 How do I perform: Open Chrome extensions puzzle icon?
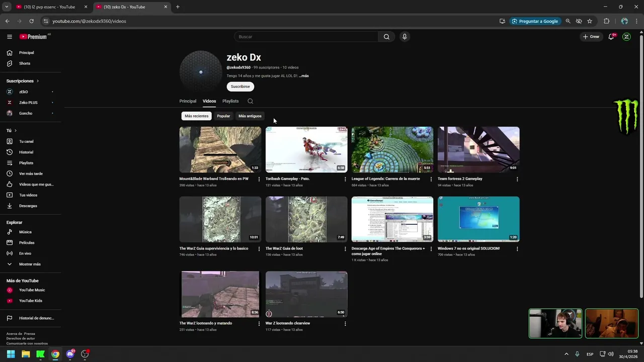(x=606, y=21)
